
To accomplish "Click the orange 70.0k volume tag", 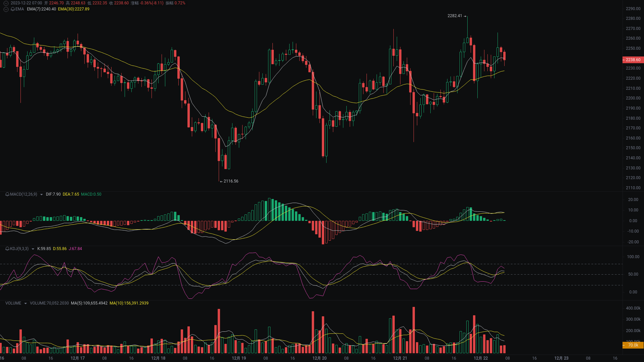I will point(633,345).
